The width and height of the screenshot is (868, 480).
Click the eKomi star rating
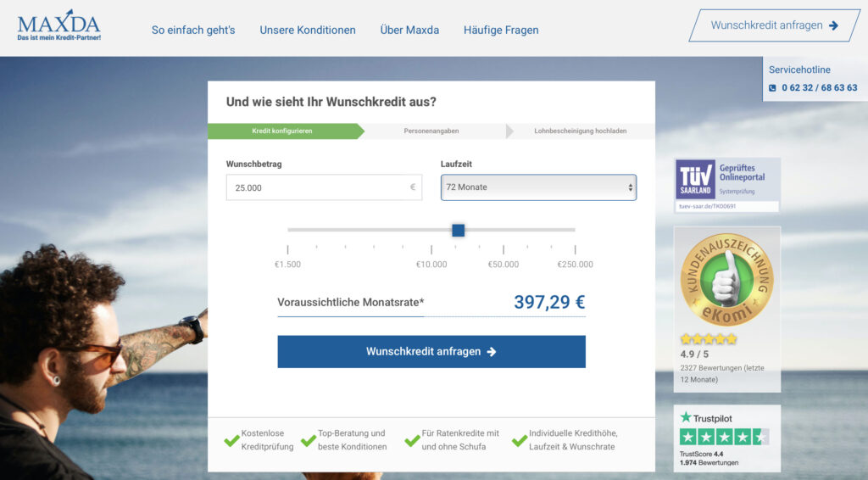click(709, 339)
